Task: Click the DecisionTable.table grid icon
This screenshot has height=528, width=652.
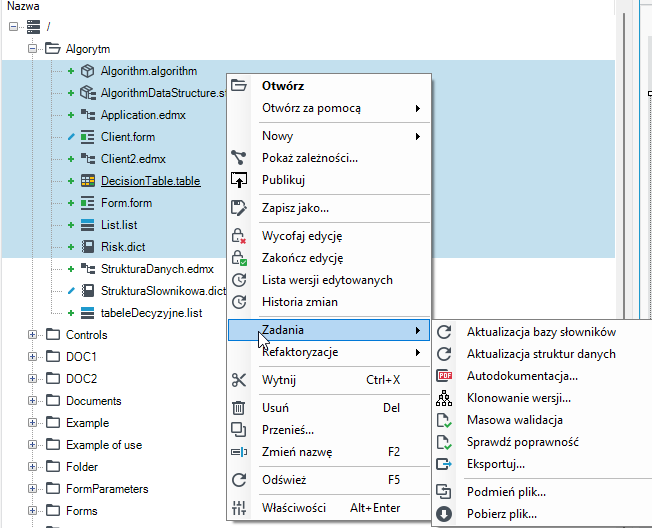Action: 88,181
